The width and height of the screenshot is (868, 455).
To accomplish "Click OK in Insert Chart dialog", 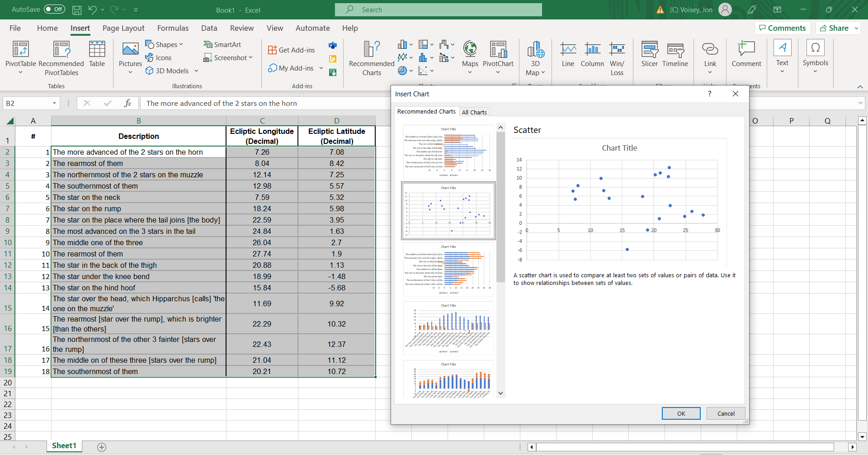I will tap(681, 413).
